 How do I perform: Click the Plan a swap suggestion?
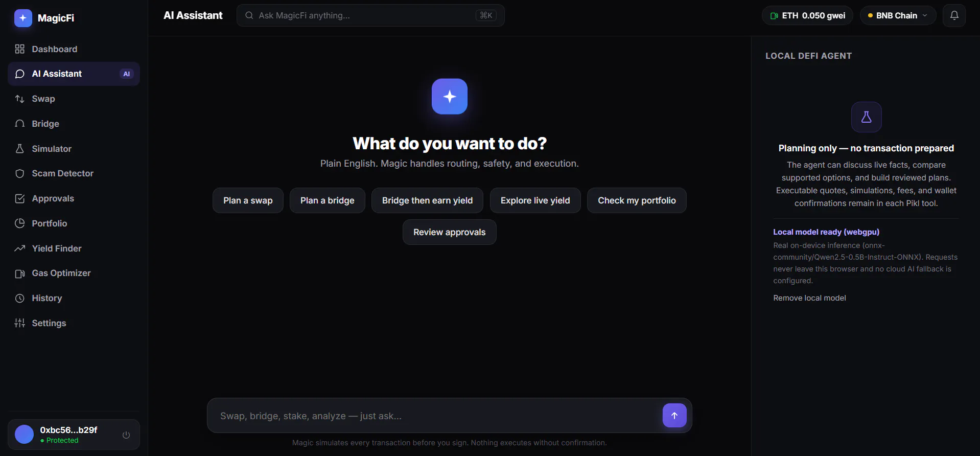(x=248, y=200)
